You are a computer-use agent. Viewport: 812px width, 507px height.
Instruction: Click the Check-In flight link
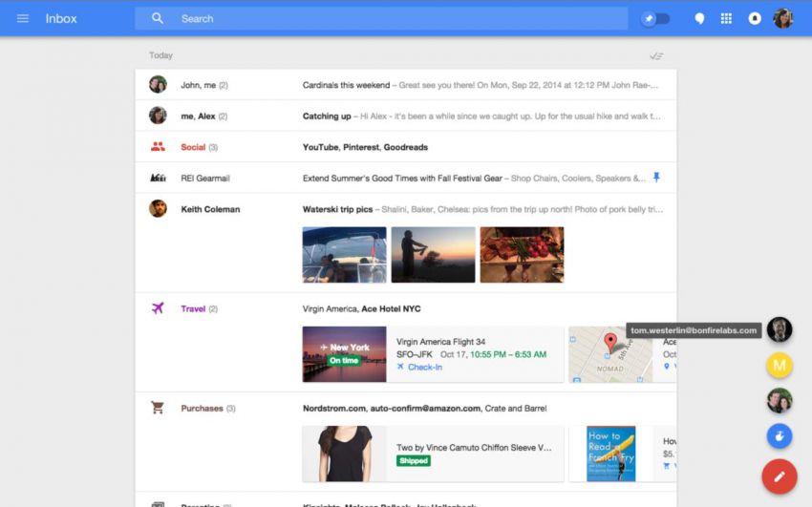(x=424, y=367)
